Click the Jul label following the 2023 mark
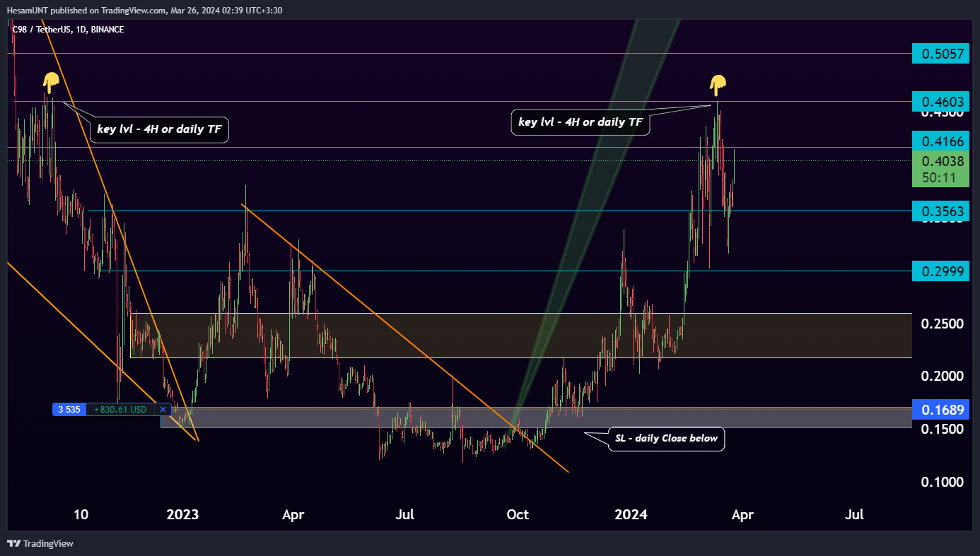This screenshot has width=980, height=556. 404,515
